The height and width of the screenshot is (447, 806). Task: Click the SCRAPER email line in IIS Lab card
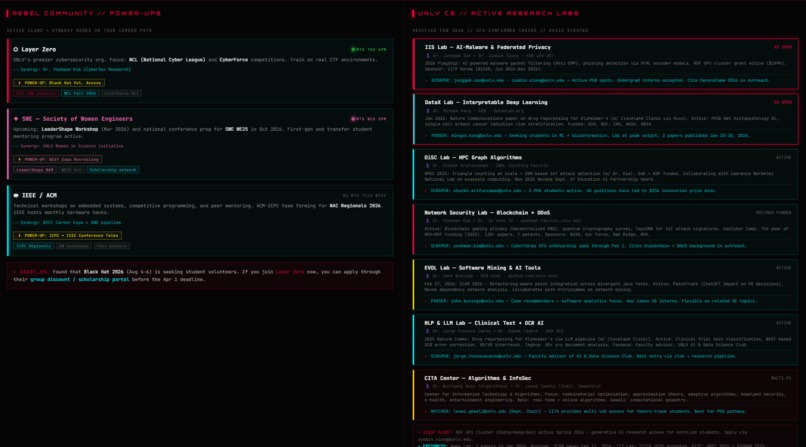coord(597,81)
